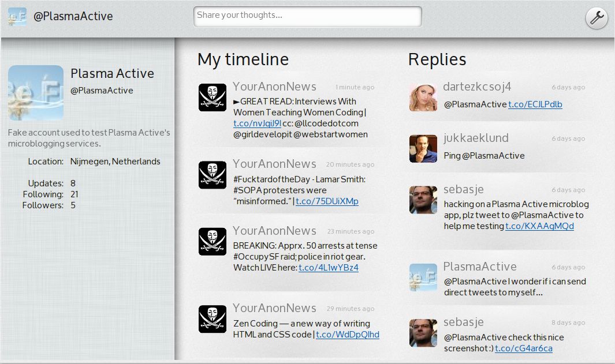Click the PlasmaActive author name in Replies
The width and height of the screenshot is (615, 364).
tap(480, 267)
